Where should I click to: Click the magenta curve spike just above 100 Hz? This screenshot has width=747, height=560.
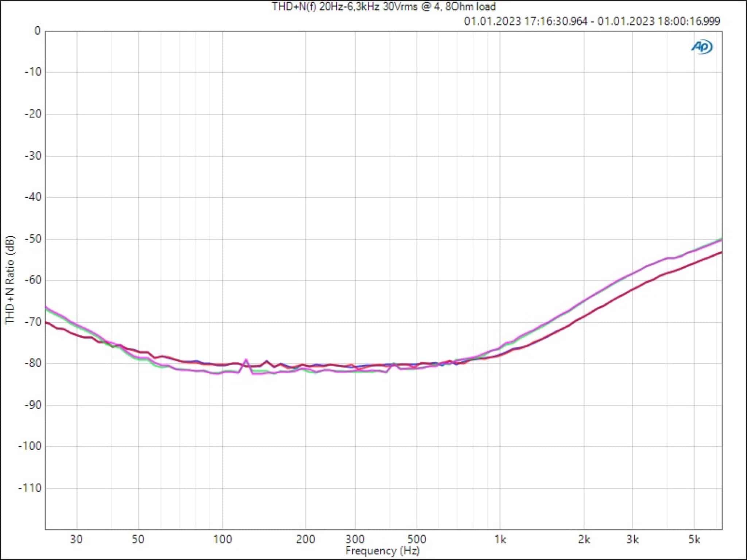click(246, 360)
